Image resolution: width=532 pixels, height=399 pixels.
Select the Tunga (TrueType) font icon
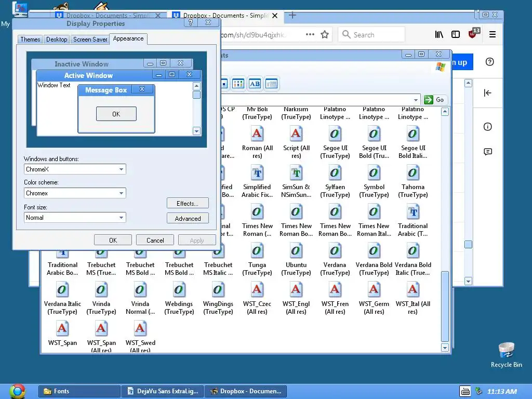257,251
